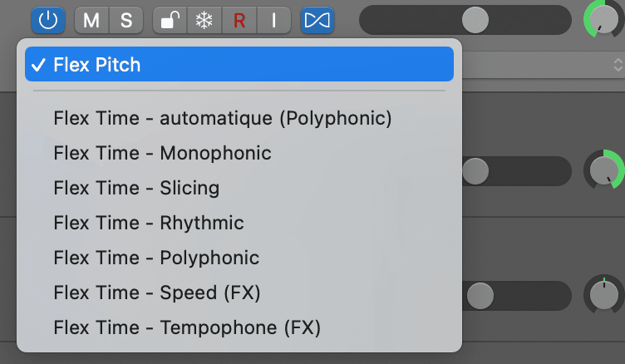Solo the track with the S button
This screenshot has width=625, height=364.
(x=126, y=20)
